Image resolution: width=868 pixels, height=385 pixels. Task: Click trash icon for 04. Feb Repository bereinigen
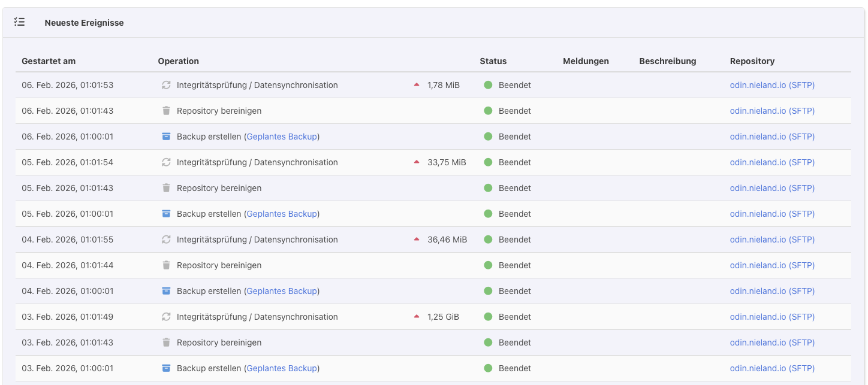click(x=166, y=265)
